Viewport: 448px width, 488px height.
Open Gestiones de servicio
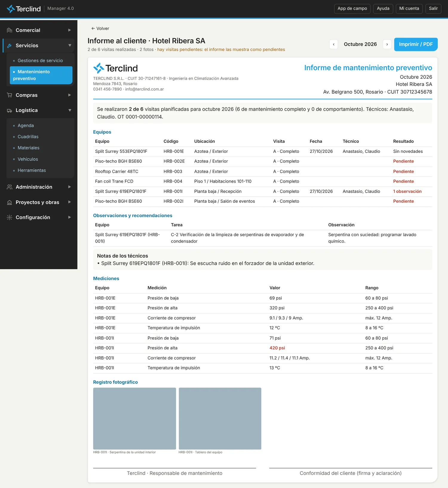click(x=40, y=61)
